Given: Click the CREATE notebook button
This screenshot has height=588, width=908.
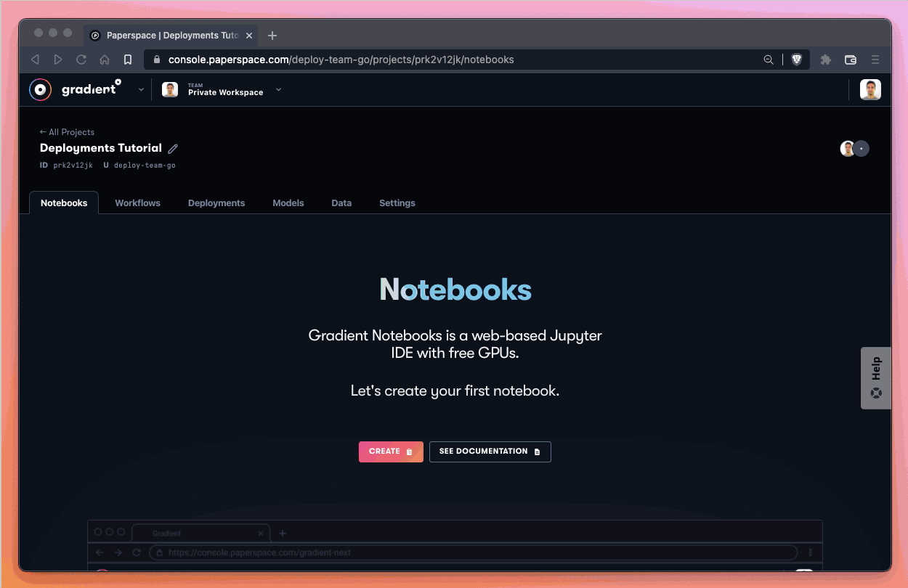Looking at the screenshot, I should 391,452.
